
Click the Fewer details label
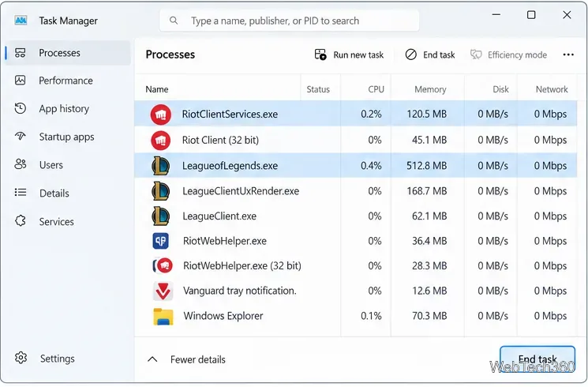click(198, 359)
